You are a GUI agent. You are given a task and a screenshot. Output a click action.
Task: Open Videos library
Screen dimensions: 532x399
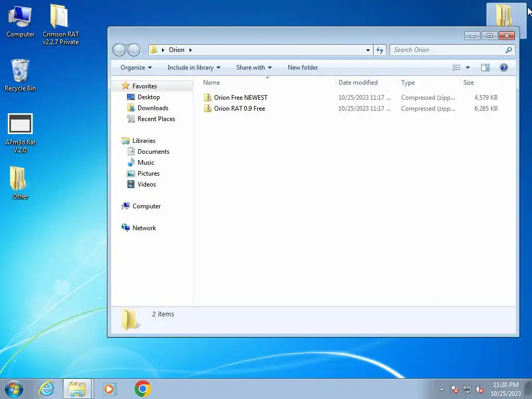[147, 184]
